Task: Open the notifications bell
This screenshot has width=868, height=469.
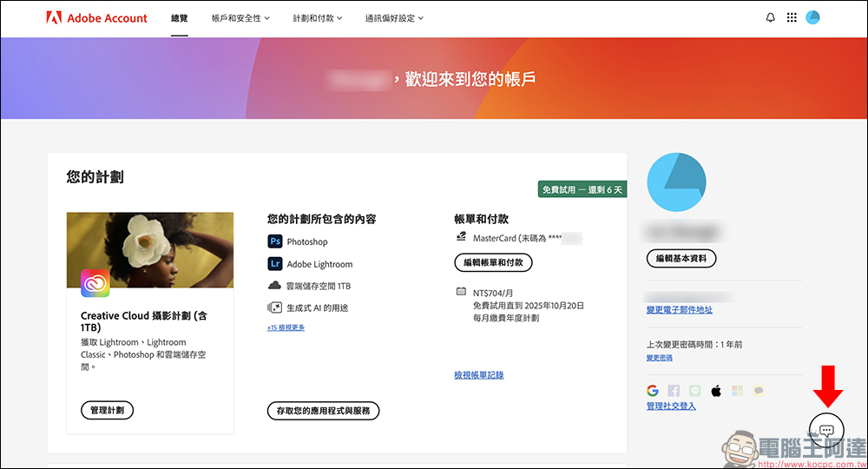Action: point(770,18)
